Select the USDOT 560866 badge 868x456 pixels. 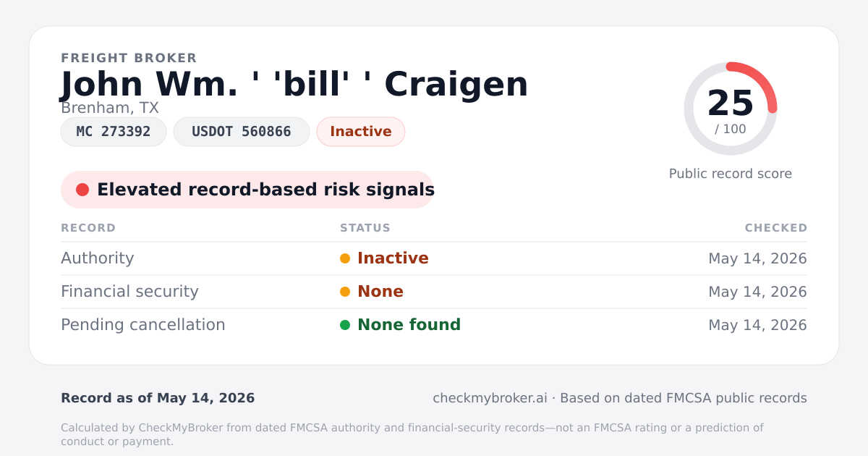pos(242,132)
